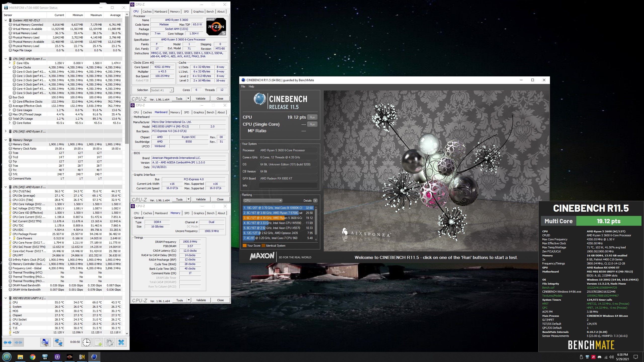Image resolution: width=644 pixels, height=362 pixels.
Task: Click Cinebench Info input field
Action: 288,186
